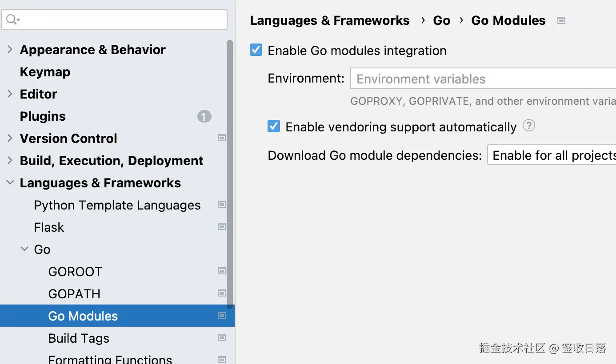Image resolution: width=616 pixels, height=364 pixels.
Task: Click the help icon for vendoring support
Action: [528, 126]
